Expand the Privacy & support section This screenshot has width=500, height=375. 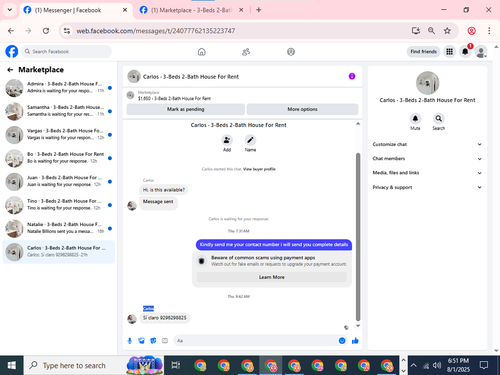click(x=427, y=187)
